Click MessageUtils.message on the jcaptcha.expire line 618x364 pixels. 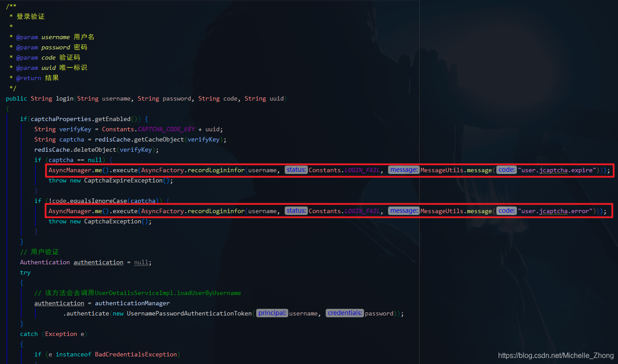(x=456, y=170)
